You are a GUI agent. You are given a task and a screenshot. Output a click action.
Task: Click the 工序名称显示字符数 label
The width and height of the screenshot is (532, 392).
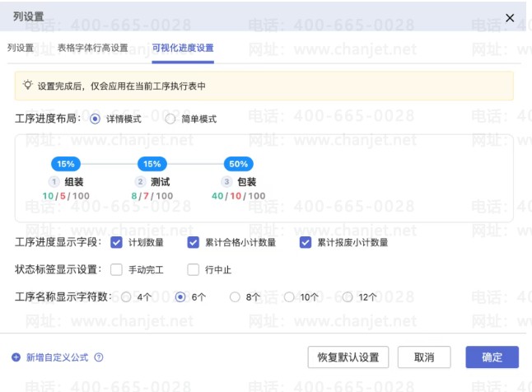[63, 297]
